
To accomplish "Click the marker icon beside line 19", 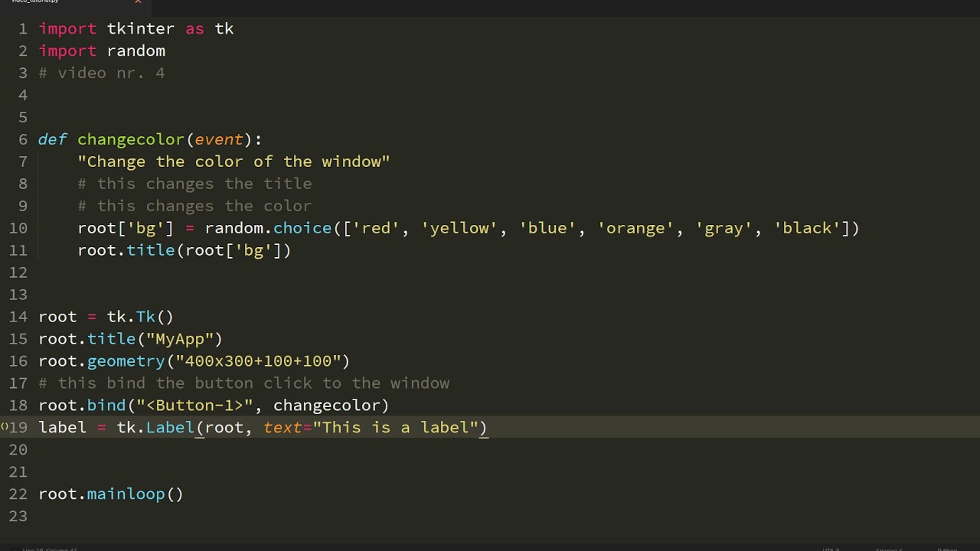I will click(3, 427).
